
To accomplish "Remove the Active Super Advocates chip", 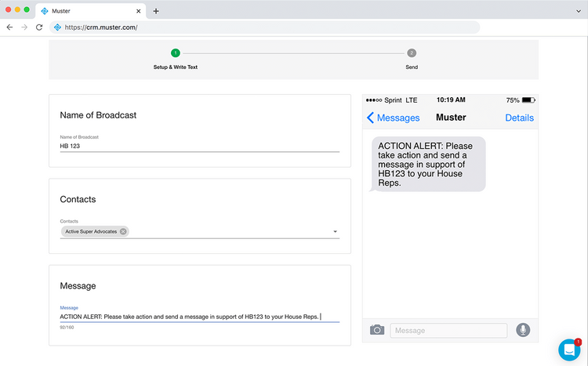I will [x=123, y=231].
